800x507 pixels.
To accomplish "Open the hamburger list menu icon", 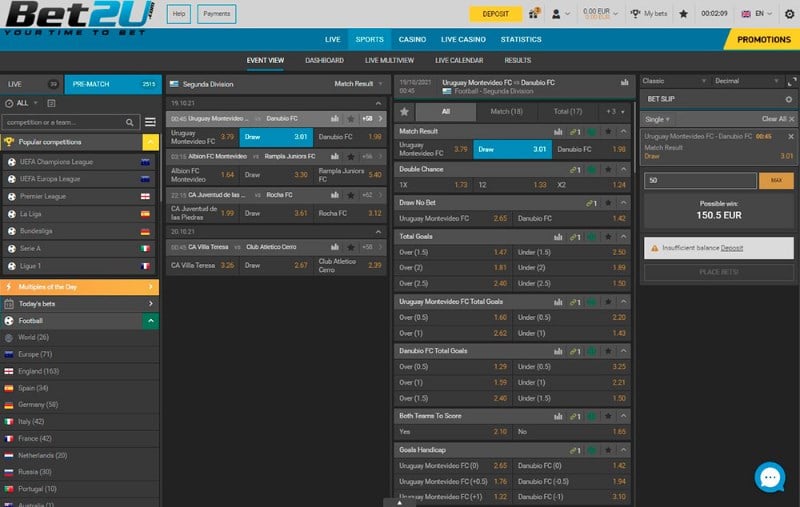I will (x=150, y=122).
